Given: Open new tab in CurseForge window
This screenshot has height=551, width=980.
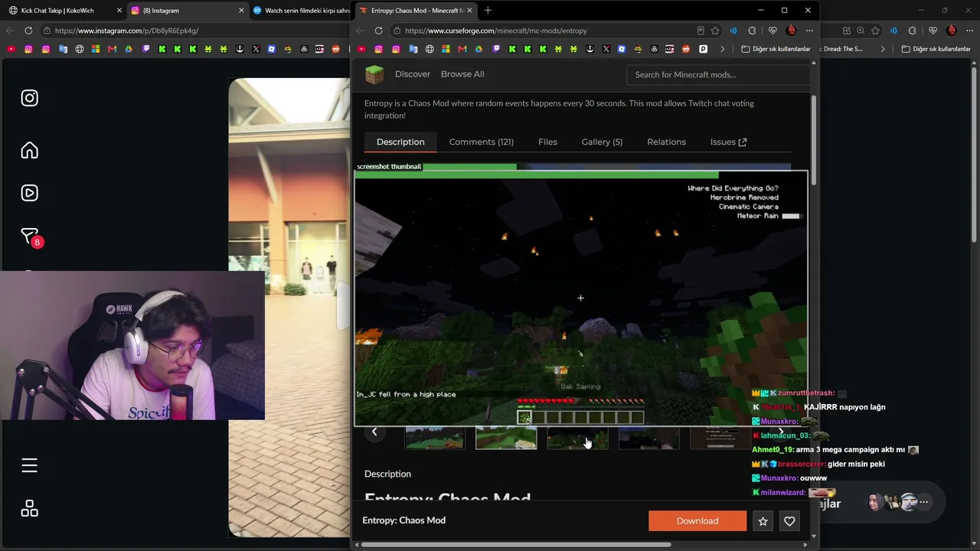Looking at the screenshot, I should pyautogui.click(x=488, y=11).
